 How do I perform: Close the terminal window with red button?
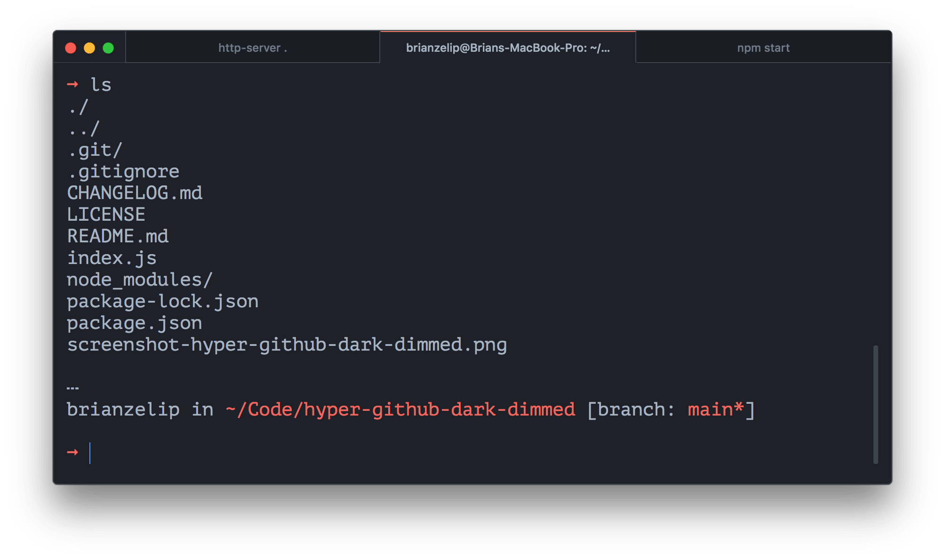[x=71, y=48]
